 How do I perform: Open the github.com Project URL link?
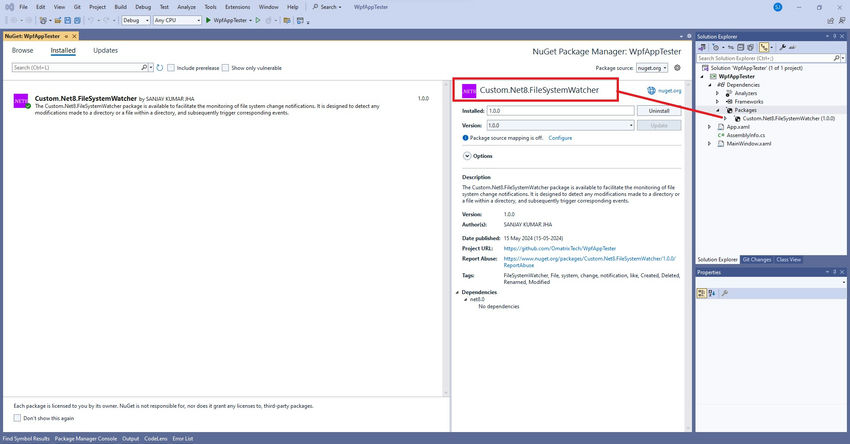[559, 248]
